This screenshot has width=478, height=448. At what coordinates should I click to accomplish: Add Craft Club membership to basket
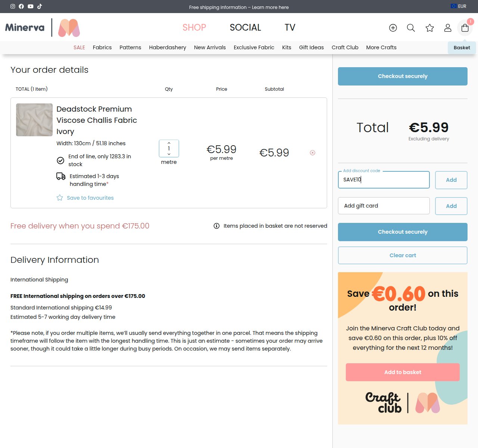(x=403, y=372)
